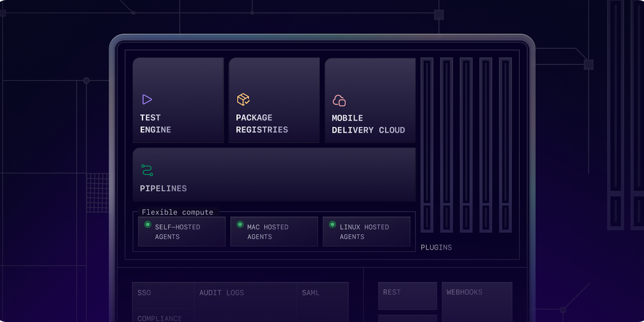644x322 pixels.
Task: Click the Mobile Delivery Cloud icon
Action: (339, 101)
